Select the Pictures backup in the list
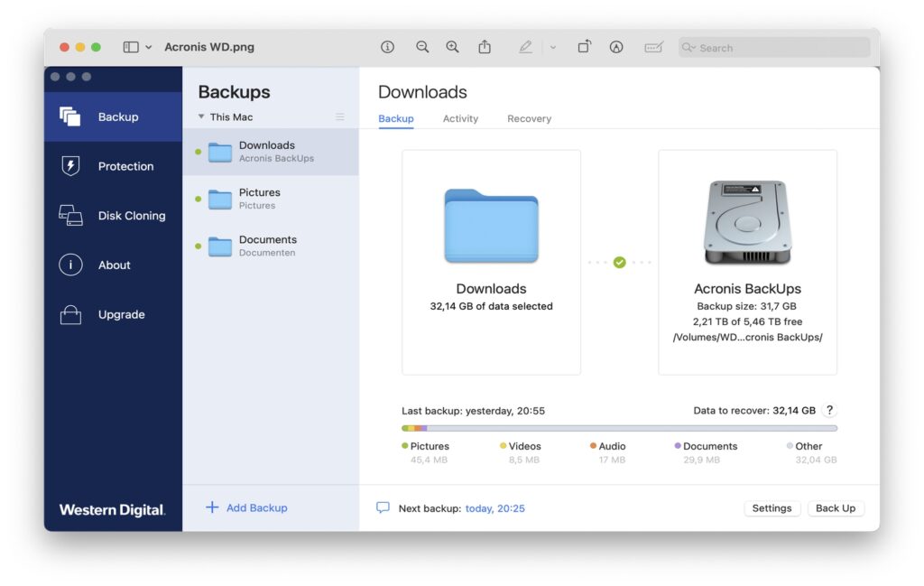 coord(271,199)
